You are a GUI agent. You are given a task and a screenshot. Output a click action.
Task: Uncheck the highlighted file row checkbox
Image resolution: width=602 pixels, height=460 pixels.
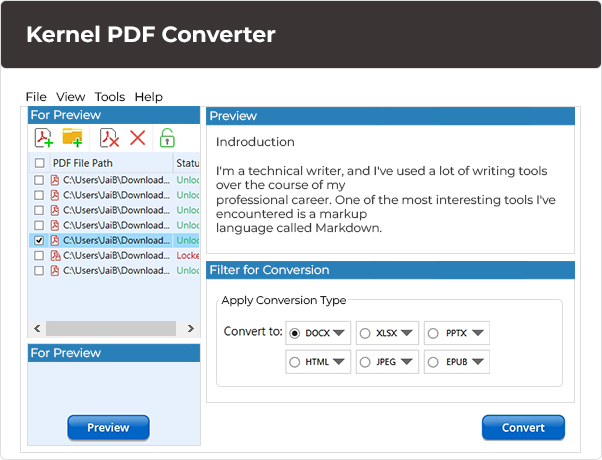[x=39, y=240]
